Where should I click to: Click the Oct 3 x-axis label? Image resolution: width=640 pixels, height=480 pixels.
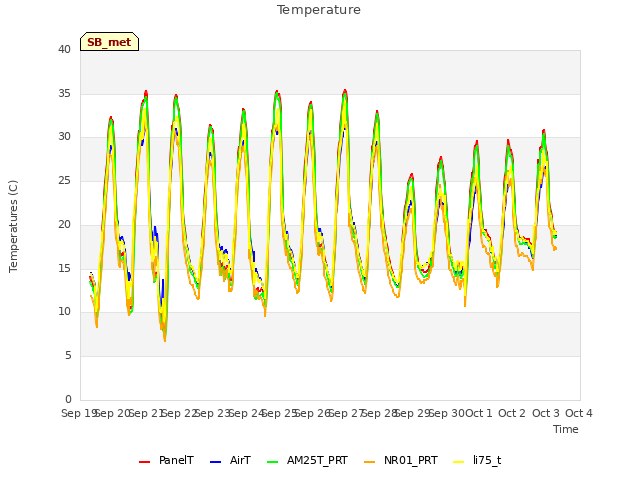546,413
